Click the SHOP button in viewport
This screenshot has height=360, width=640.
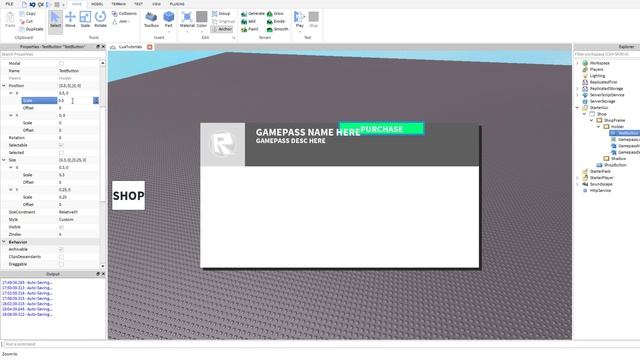[129, 196]
